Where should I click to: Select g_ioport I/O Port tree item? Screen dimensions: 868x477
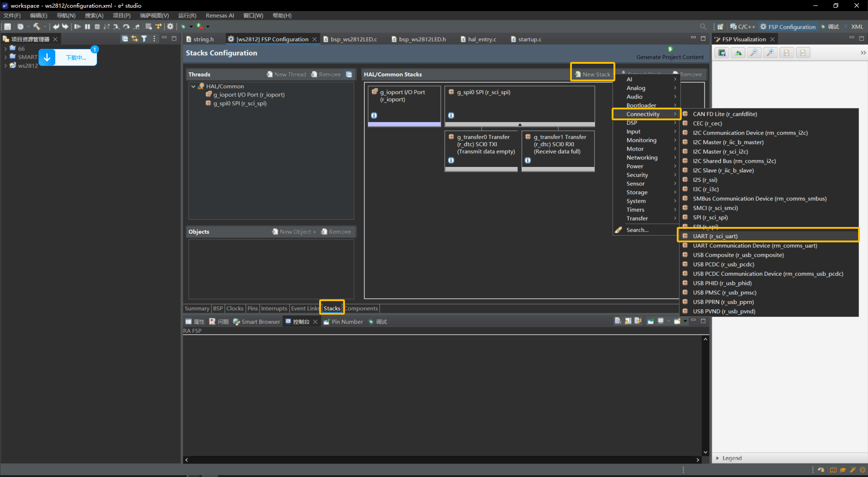pyautogui.click(x=245, y=95)
